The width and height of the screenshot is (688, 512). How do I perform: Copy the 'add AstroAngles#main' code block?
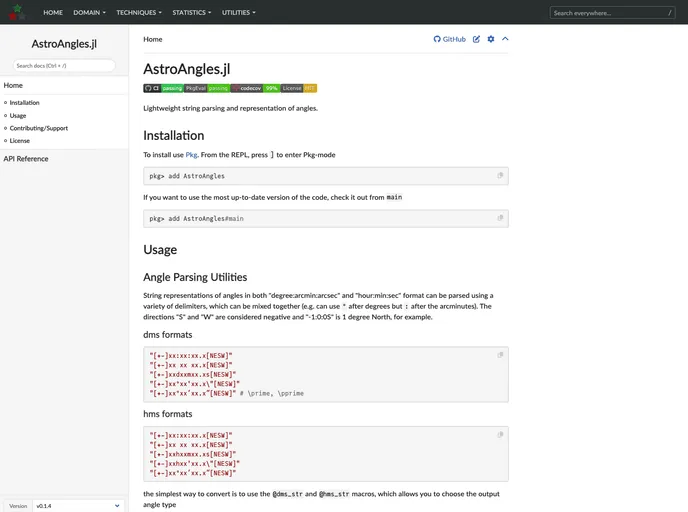pos(500,218)
